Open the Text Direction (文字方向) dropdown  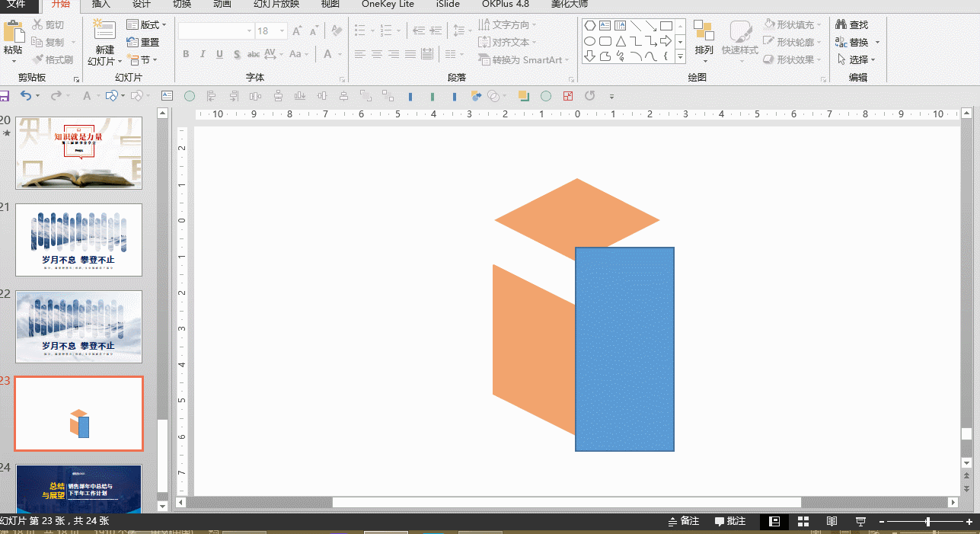coord(508,25)
